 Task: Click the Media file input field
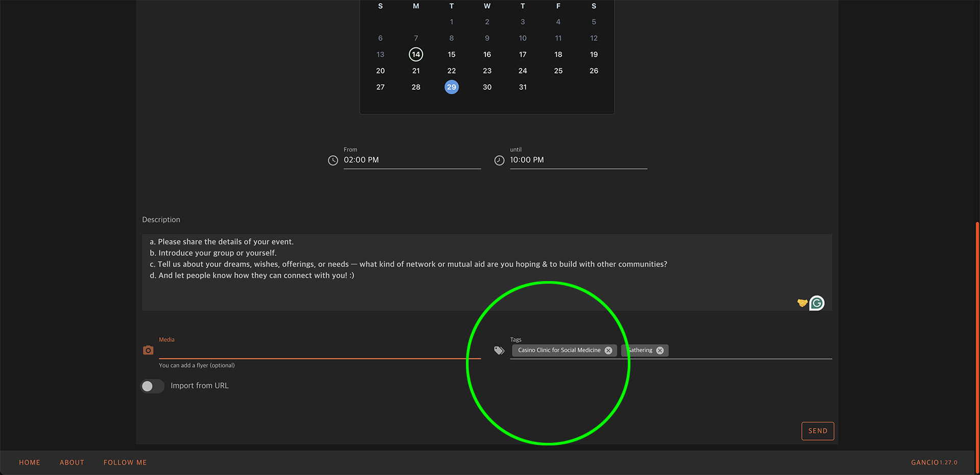(320, 351)
